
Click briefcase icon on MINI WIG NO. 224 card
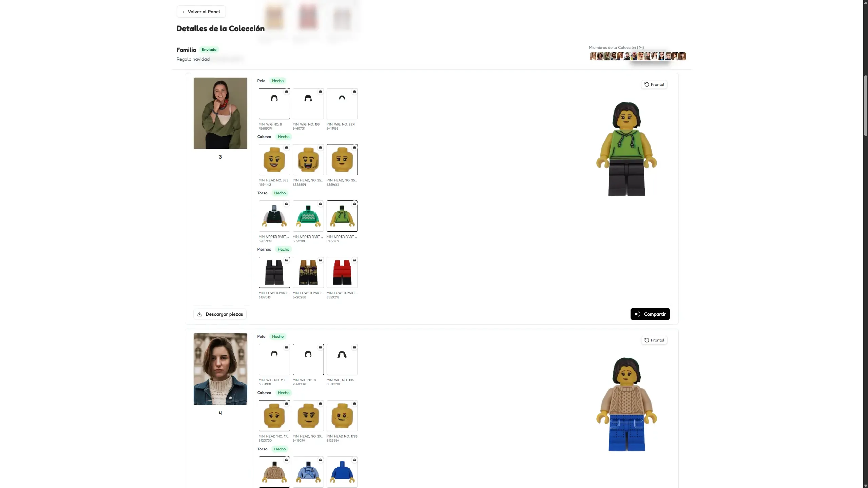(x=354, y=92)
